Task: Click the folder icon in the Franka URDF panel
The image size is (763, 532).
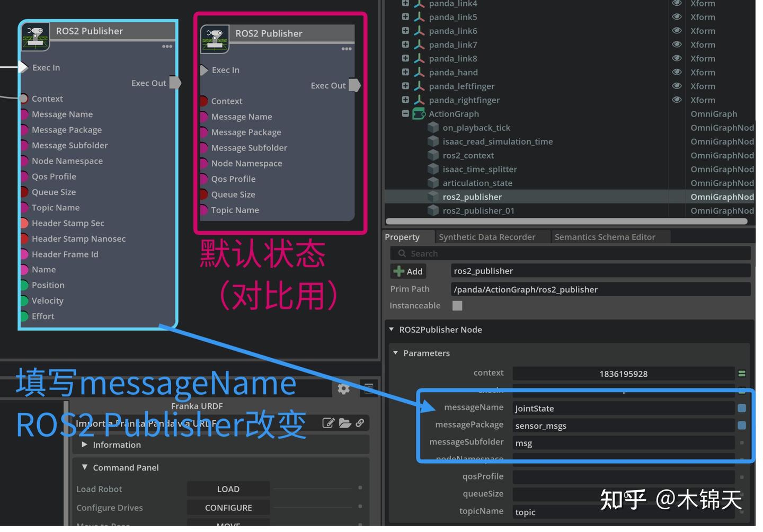Action: [344, 423]
